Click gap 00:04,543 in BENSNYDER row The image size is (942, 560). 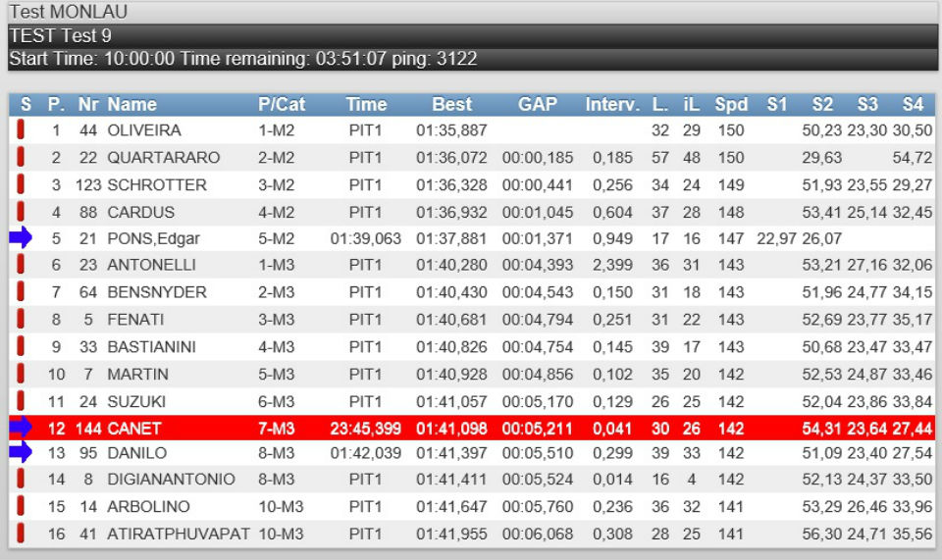click(538, 292)
